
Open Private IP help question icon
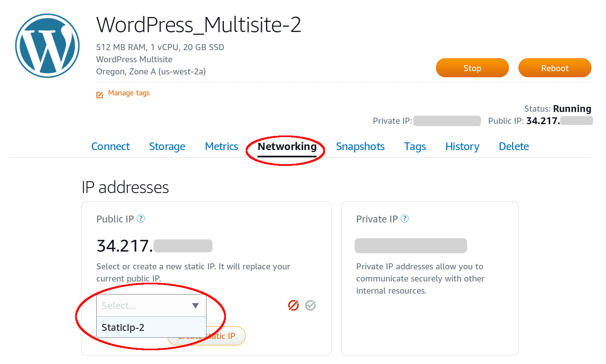(405, 219)
